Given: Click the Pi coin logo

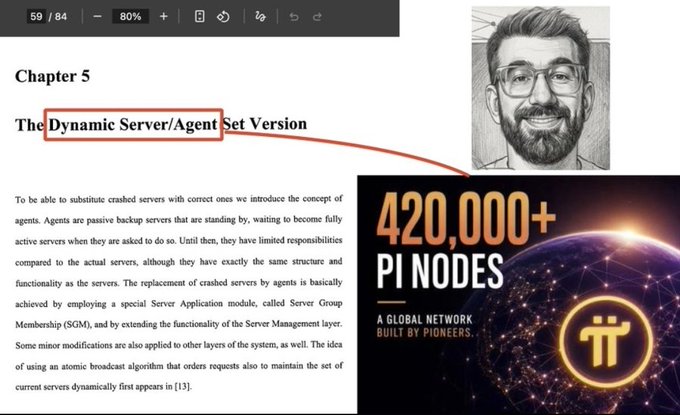Looking at the screenshot, I should click(606, 340).
